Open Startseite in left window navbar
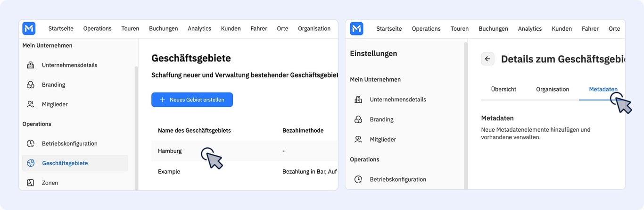The height and width of the screenshot is (210, 644). (61, 28)
